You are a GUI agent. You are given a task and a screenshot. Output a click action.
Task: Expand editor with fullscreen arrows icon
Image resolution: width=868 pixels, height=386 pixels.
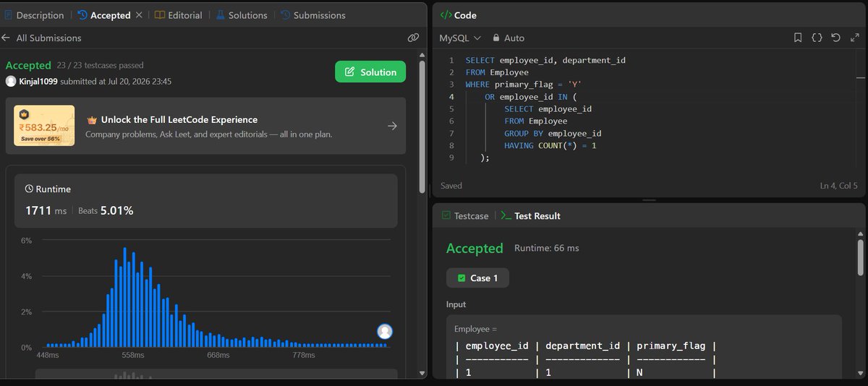[x=854, y=38]
